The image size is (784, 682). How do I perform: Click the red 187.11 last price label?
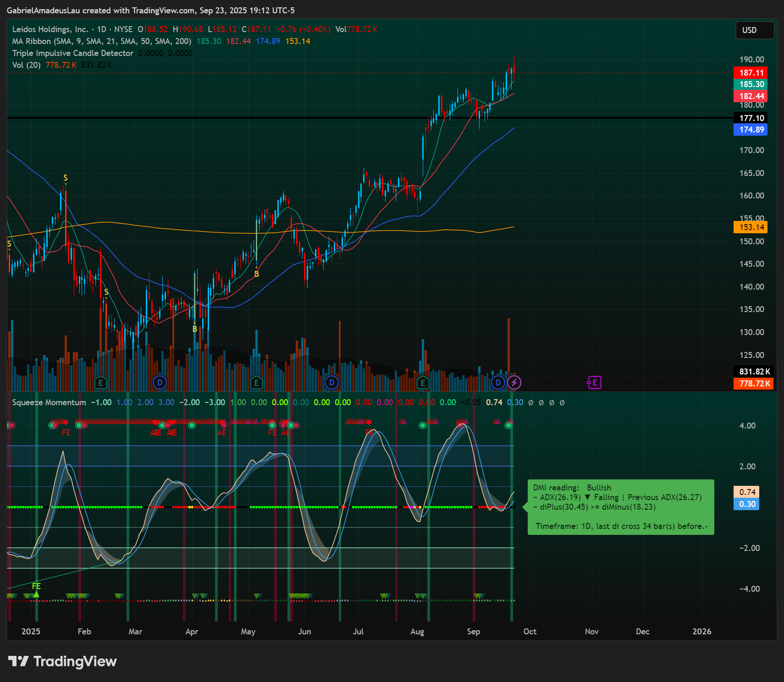[751, 72]
